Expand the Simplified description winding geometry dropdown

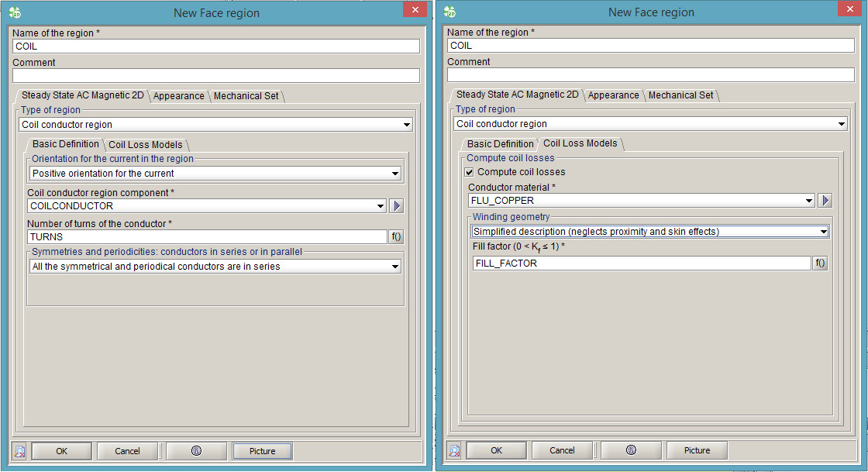[x=823, y=232]
